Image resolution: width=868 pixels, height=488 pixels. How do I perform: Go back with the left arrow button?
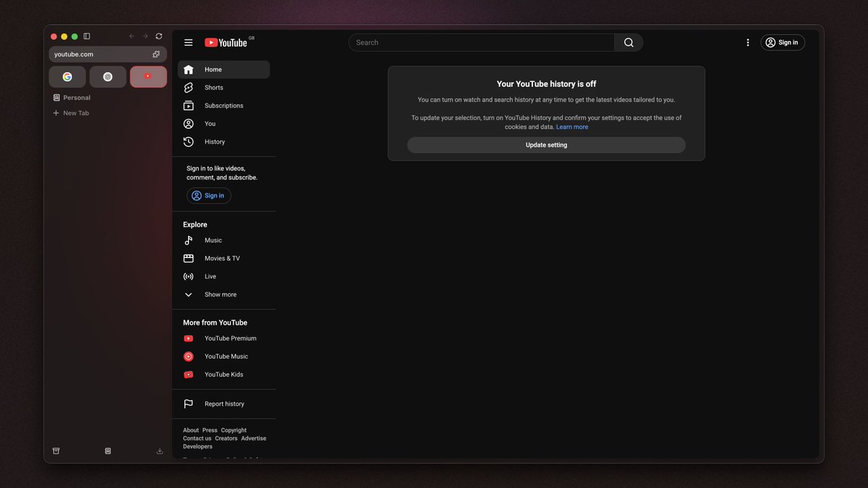pos(132,36)
